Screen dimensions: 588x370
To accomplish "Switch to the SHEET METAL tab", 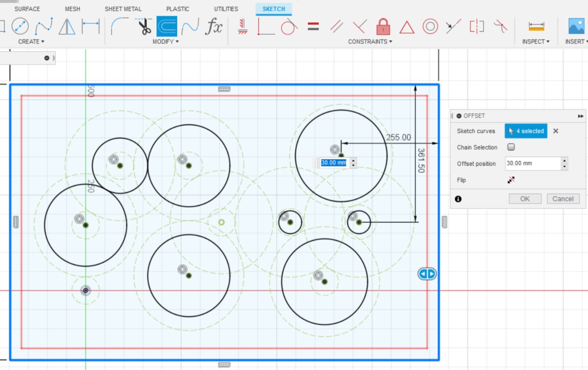I will pyautogui.click(x=123, y=9).
